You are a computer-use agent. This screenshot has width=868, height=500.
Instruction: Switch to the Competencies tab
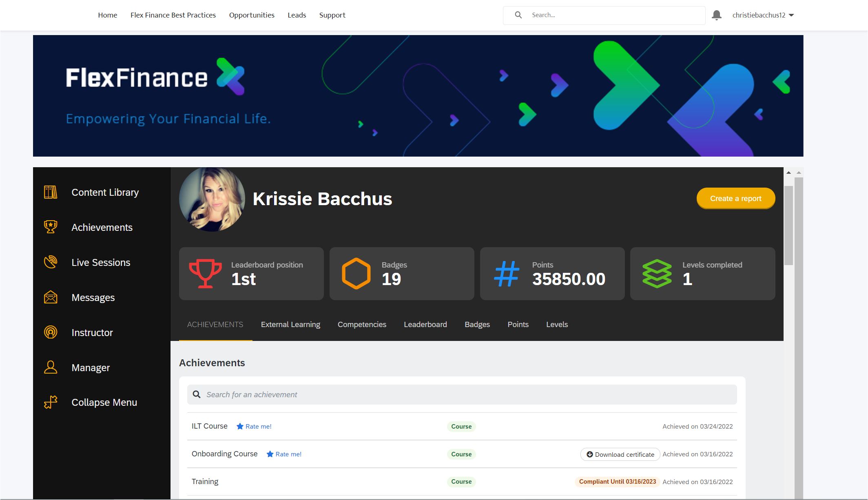click(361, 324)
